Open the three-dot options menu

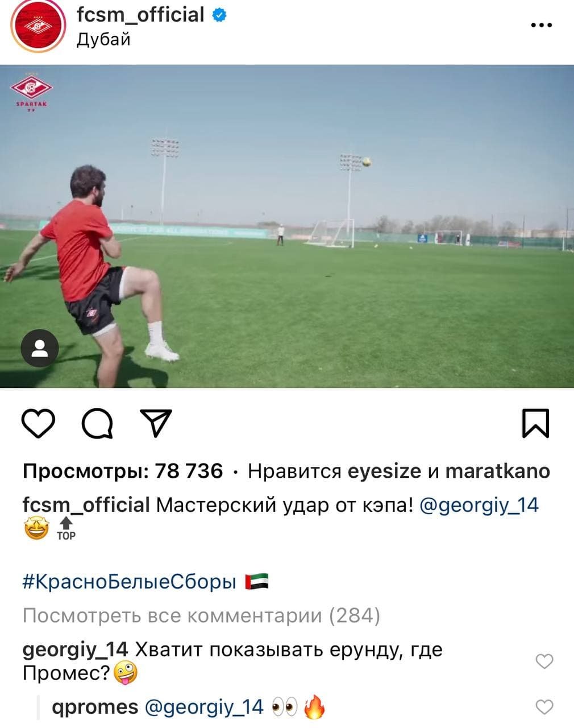(541, 25)
